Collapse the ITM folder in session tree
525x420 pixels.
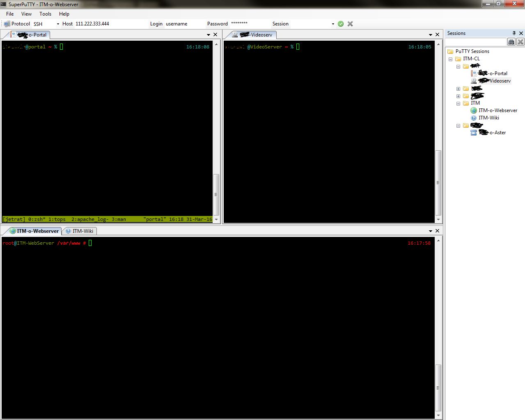point(458,103)
